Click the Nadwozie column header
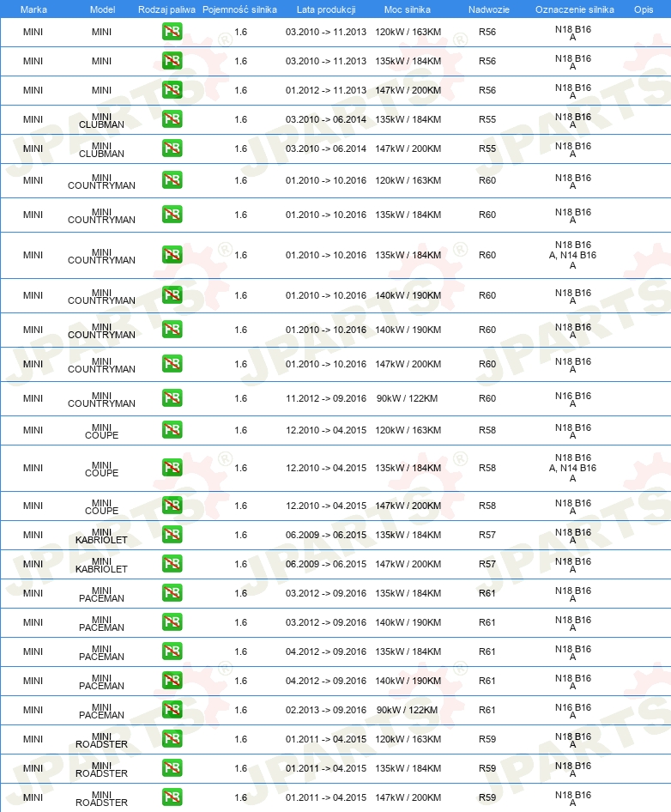This screenshot has height=812, width=671. click(x=489, y=9)
